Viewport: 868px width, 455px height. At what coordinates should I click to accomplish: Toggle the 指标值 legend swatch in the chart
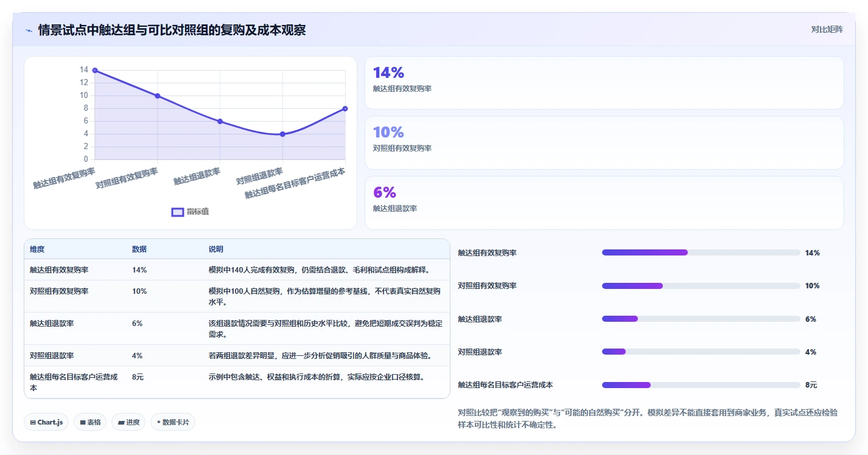point(178,212)
